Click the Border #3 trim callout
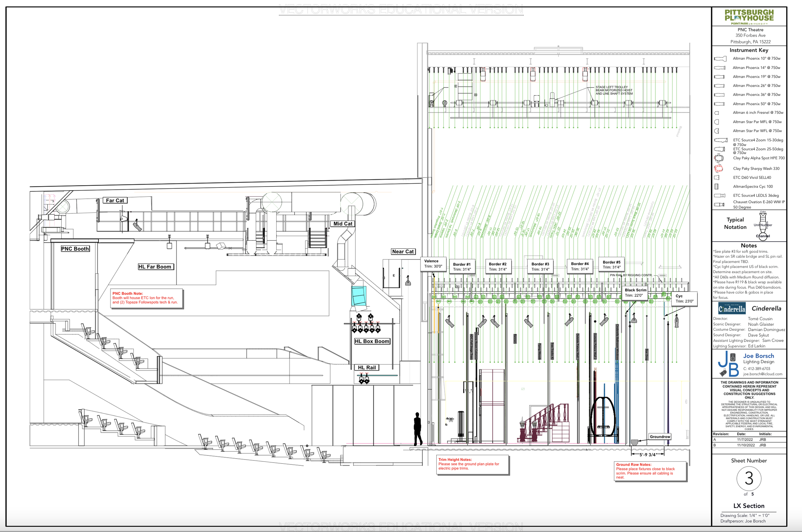 [x=540, y=267]
